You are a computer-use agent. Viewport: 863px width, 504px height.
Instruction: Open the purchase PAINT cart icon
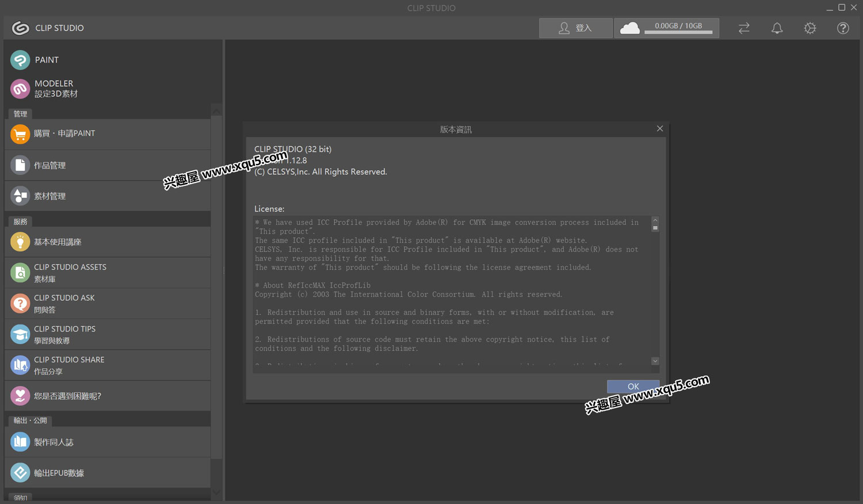coord(20,134)
